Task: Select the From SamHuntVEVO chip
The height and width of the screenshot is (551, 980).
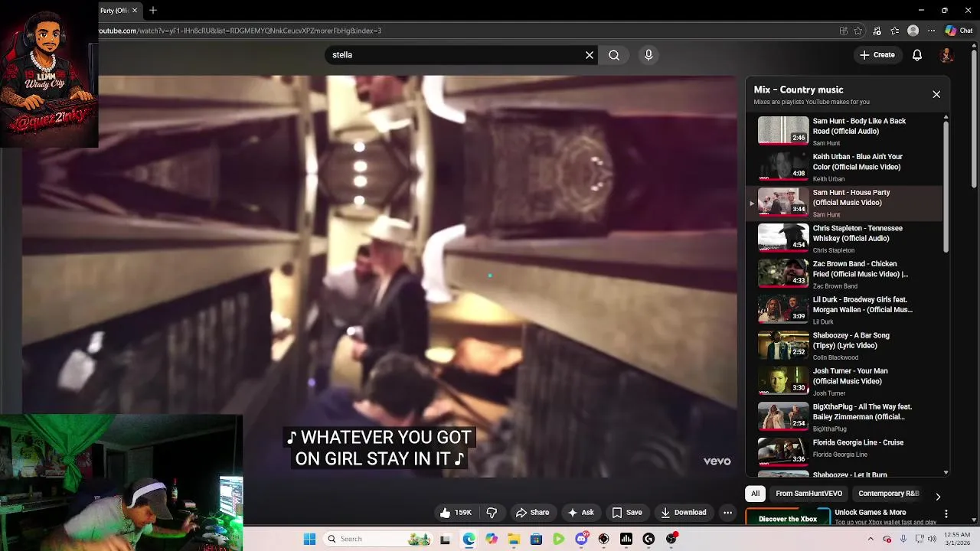Action: [808, 494]
